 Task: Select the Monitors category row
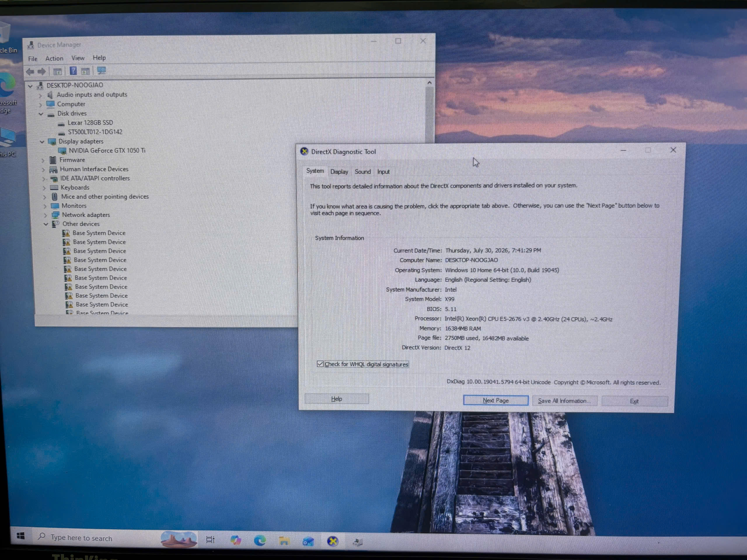[x=74, y=206]
